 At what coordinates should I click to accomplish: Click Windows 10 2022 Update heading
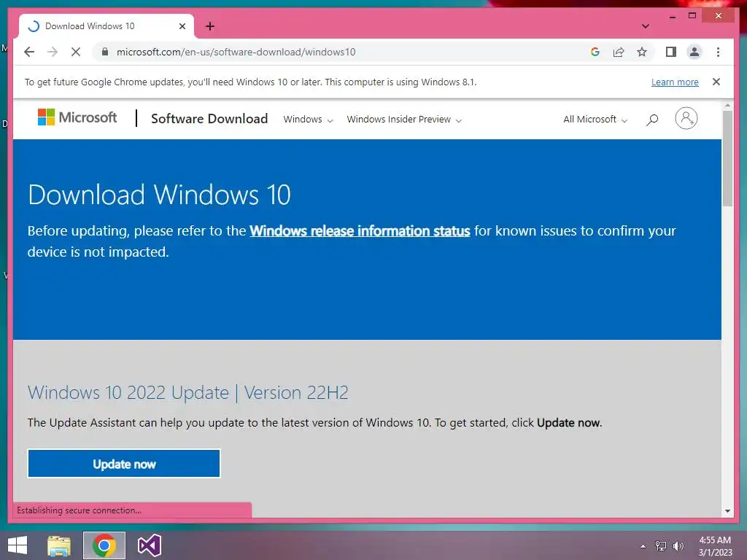tap(187, 393)
